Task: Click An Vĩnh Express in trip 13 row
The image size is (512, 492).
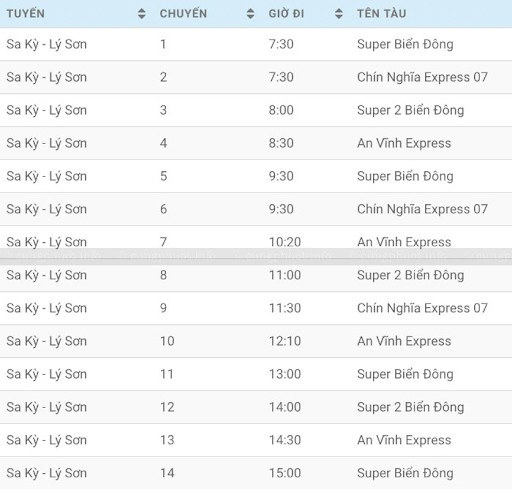Action: click(x=404, y=440)
